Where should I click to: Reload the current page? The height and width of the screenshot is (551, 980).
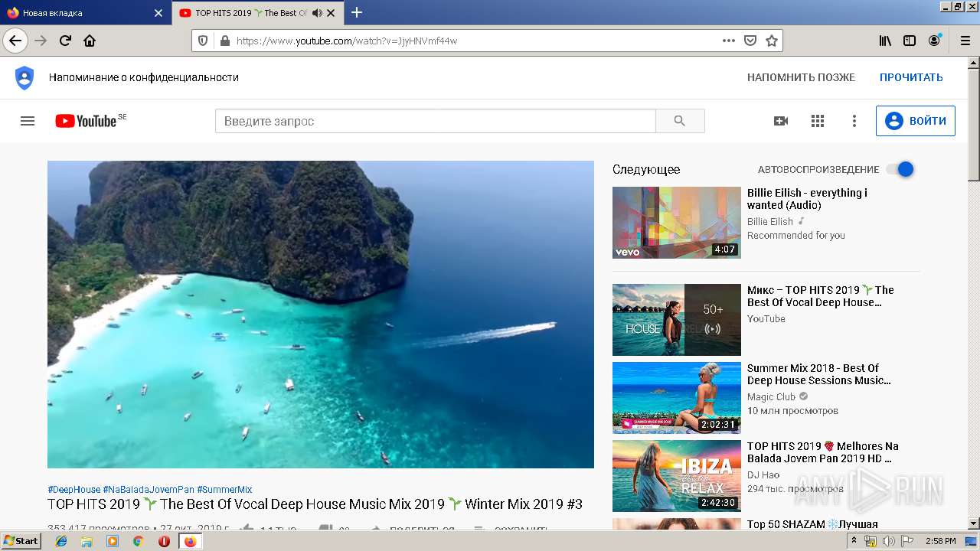(x=65, y=41)
